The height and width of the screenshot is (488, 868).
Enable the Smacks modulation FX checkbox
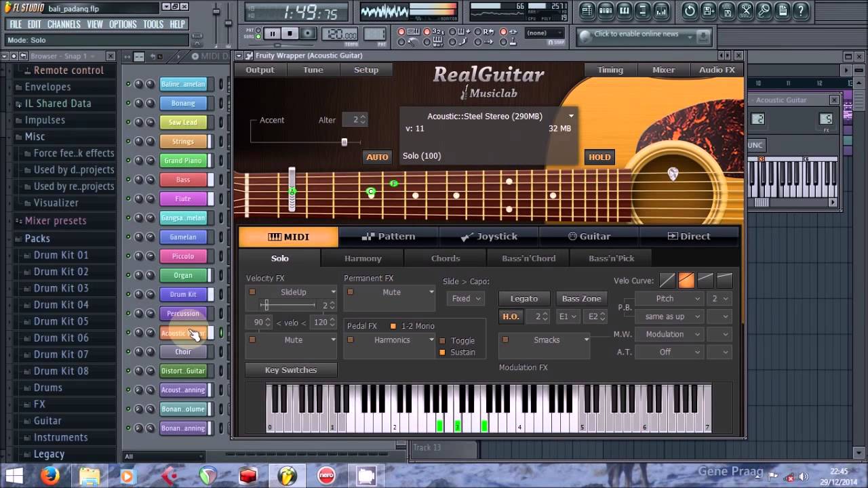505,340
